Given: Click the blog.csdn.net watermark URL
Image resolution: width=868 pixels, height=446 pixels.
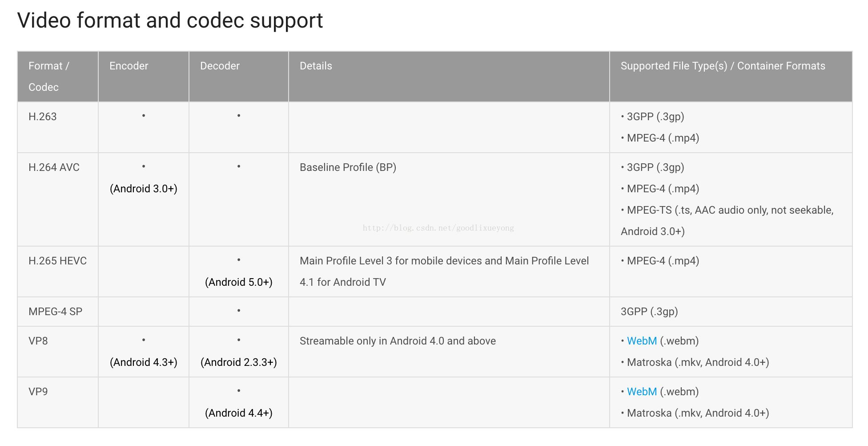Looking at the screenshot, I should pyautogui.click(x=438, y=228).
